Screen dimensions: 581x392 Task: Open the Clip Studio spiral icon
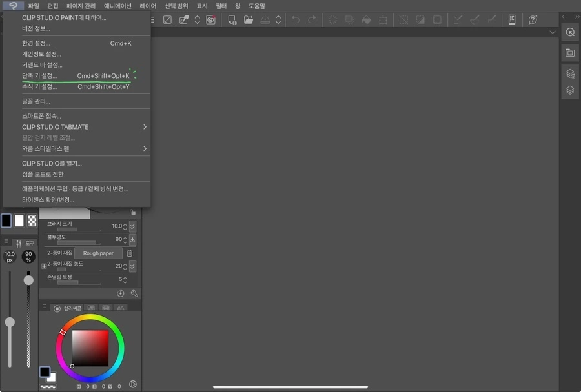tap(211, 19)
